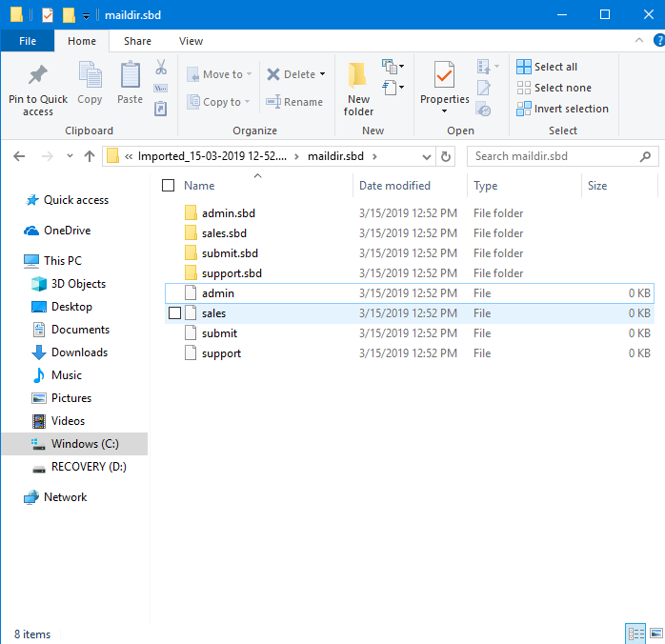Viewport: 665px width, 644px height.
Task: Open the New item dropdown
Action: [x=393, y=66]
